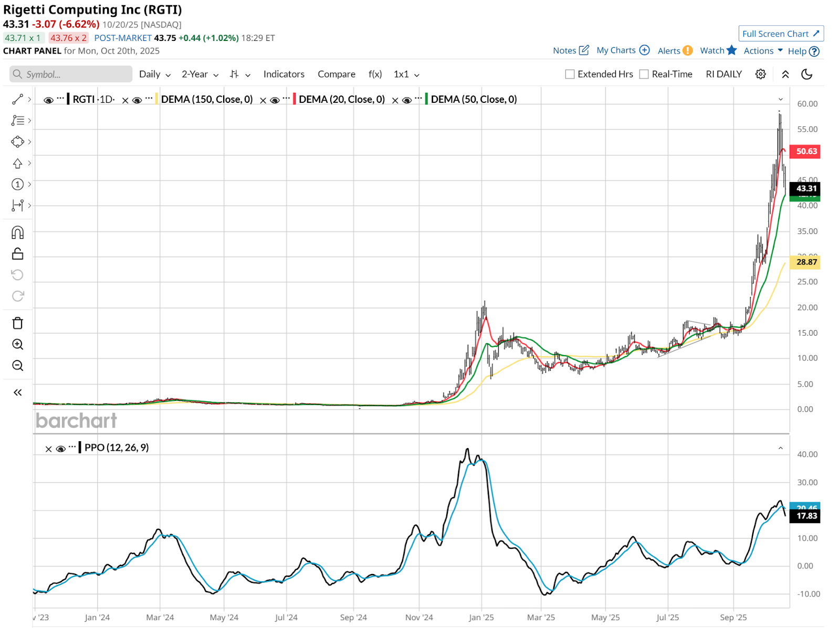The image size is (840, 628).
Task: Collapse the price pane legend chevron
Action: [x=781, y=99]
